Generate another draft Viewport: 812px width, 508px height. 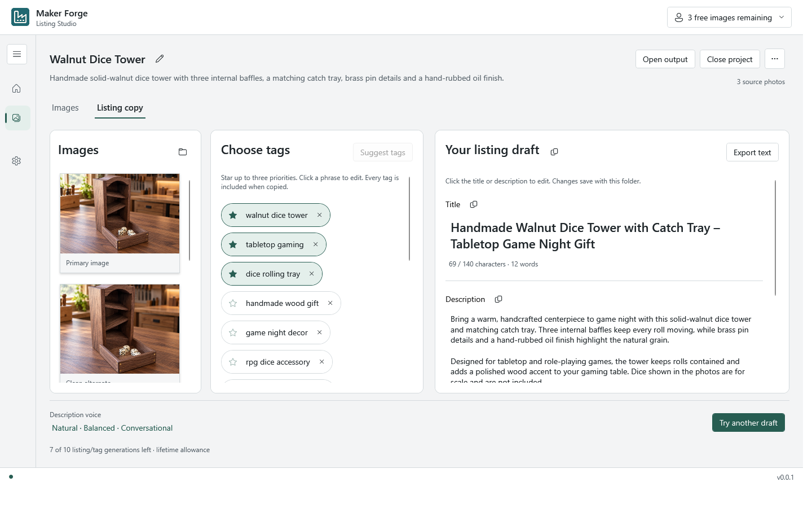coord(748,423)
